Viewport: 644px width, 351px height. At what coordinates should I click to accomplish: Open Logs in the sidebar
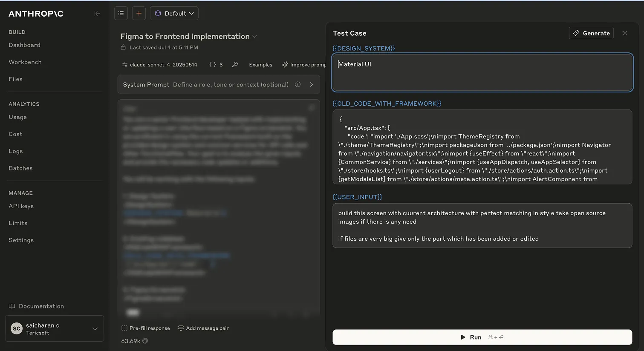point(16,151)
